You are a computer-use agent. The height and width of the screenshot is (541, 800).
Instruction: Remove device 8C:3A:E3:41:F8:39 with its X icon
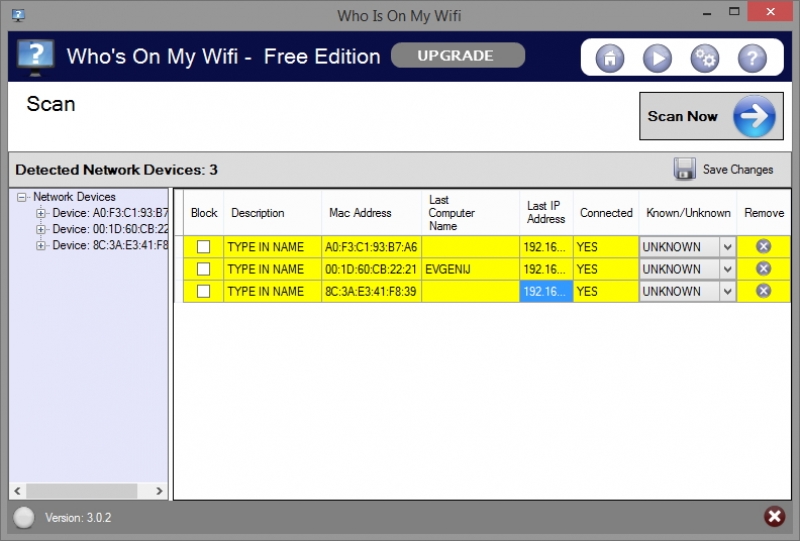click(x=763, y=291)
